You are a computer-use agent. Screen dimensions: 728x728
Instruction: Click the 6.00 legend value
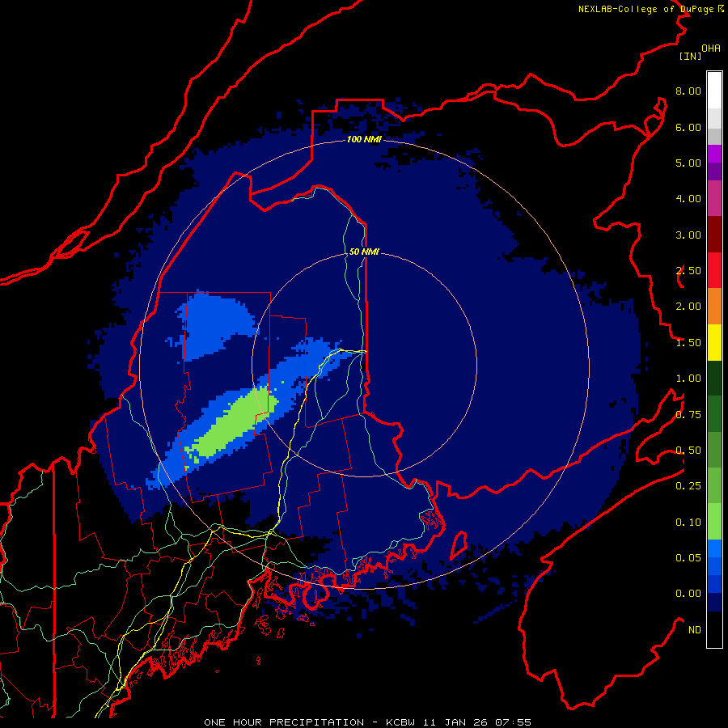(x=688, y=127)
